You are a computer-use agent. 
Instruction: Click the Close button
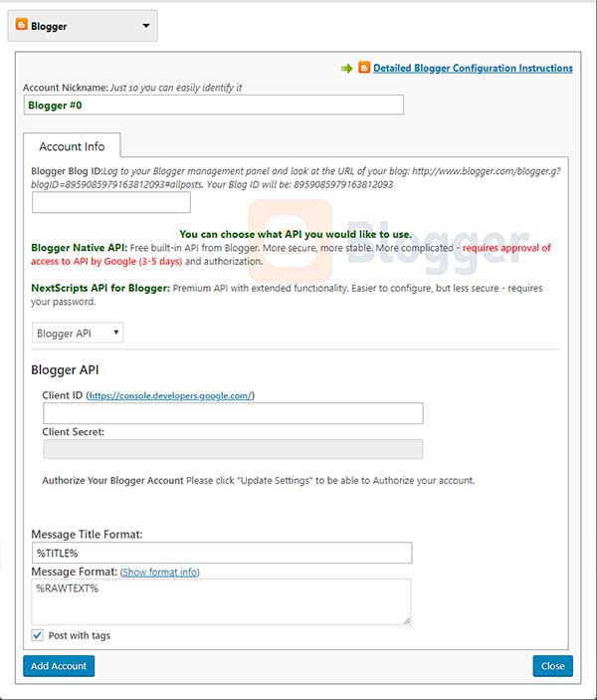pos(553,666)
